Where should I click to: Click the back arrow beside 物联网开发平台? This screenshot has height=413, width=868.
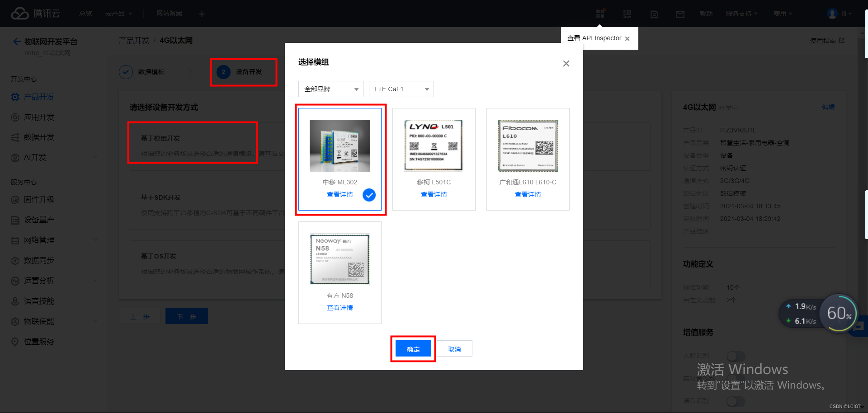17,42
